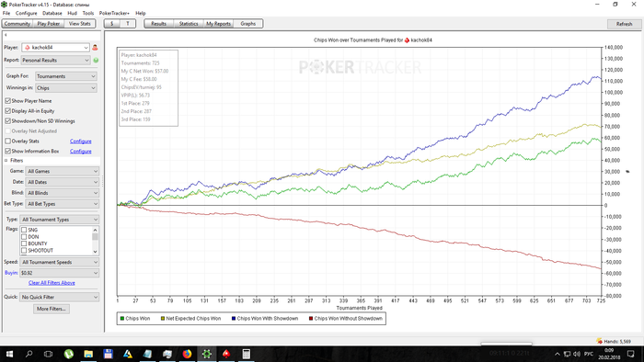Viewport: 644px width, 362px height.
Task: Open the Help menu
Action: pyautogui.click(x=141, y=13)
